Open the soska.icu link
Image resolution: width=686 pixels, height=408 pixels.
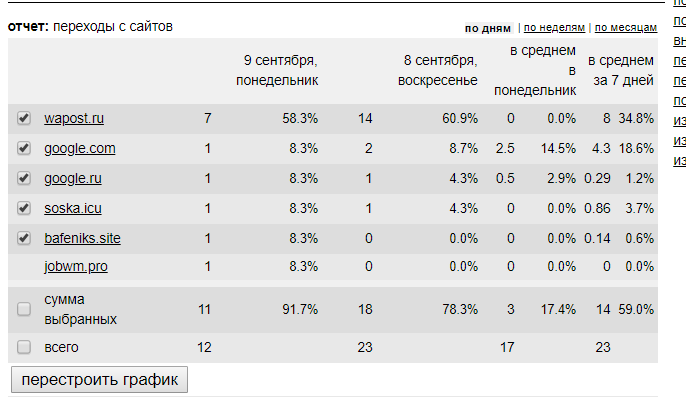pos(73,209)
